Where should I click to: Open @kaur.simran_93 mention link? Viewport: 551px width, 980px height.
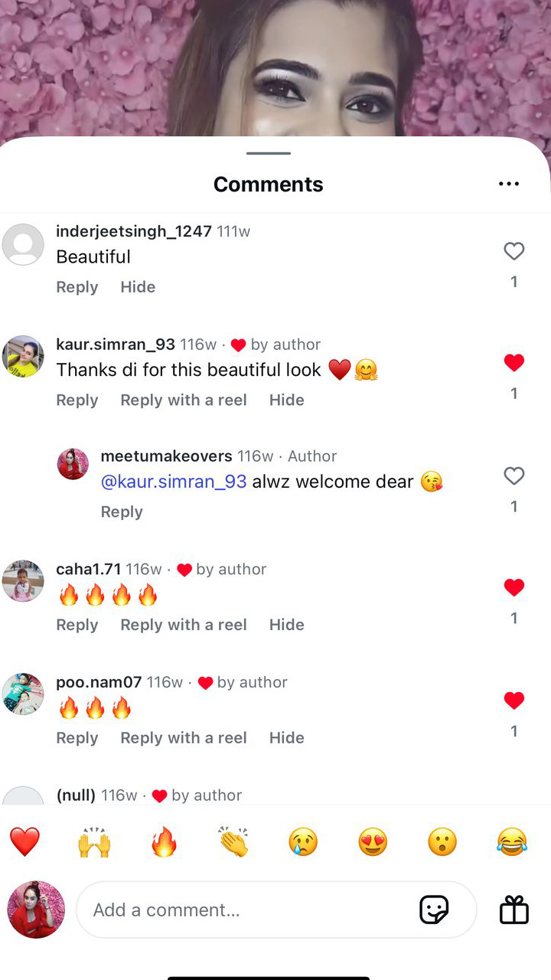[174, 482]
